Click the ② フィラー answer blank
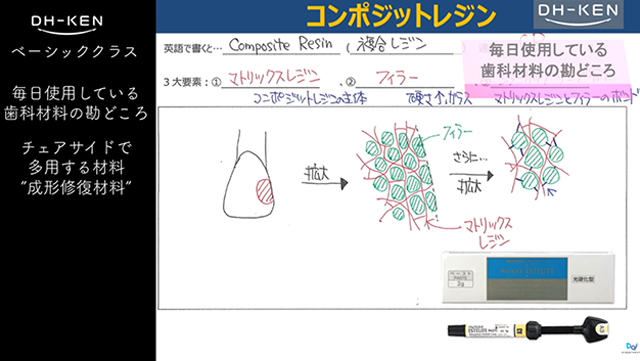This screenshot has height=361, width=640. (x=405, y=78)
